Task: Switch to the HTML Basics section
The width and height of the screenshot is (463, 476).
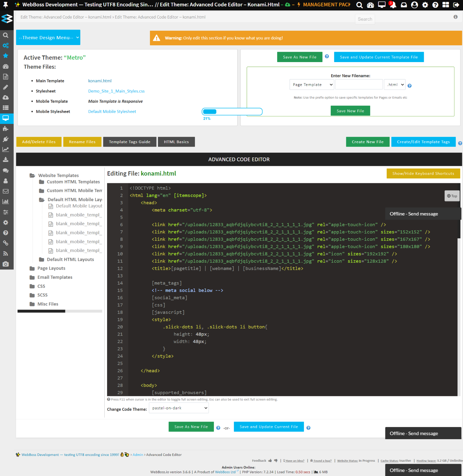Action: point(176,142)
